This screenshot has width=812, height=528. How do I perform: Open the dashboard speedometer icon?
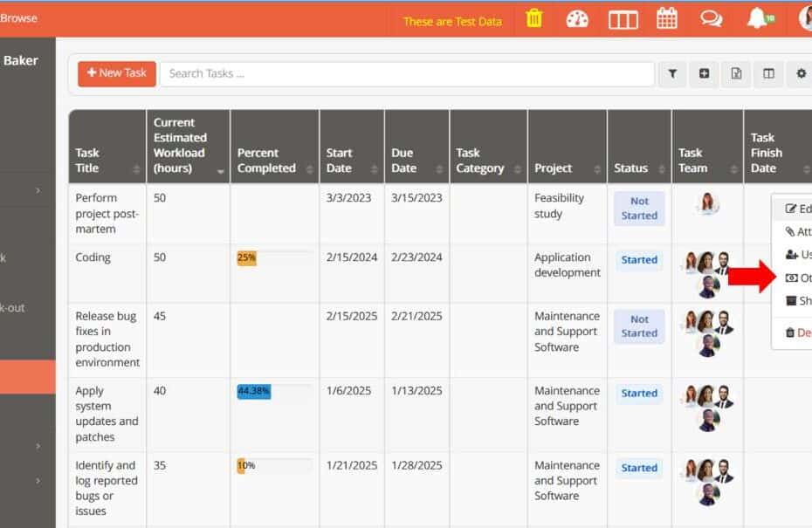tap(577, 19)
